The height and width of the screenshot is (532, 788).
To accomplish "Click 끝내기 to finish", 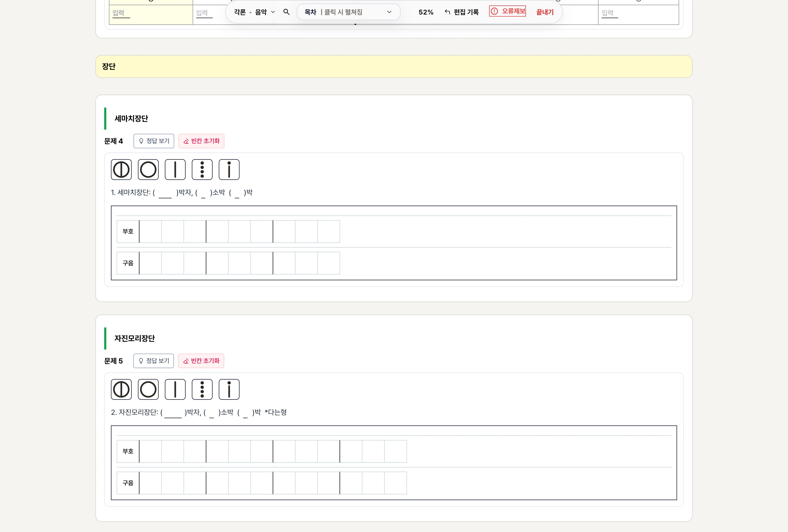I will (x=545, y=12).
